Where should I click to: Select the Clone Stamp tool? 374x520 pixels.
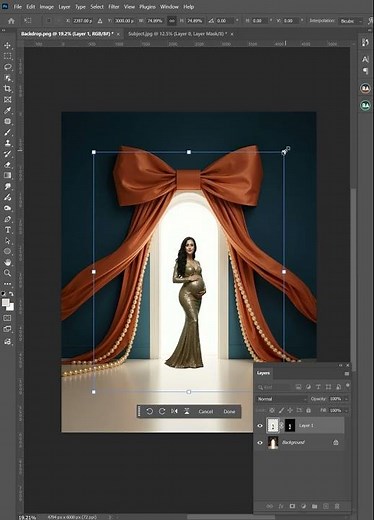point(7,143)
